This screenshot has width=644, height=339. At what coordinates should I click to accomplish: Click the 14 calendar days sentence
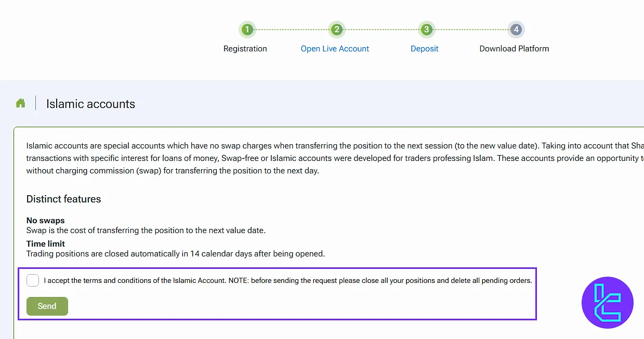coord(175,254)
